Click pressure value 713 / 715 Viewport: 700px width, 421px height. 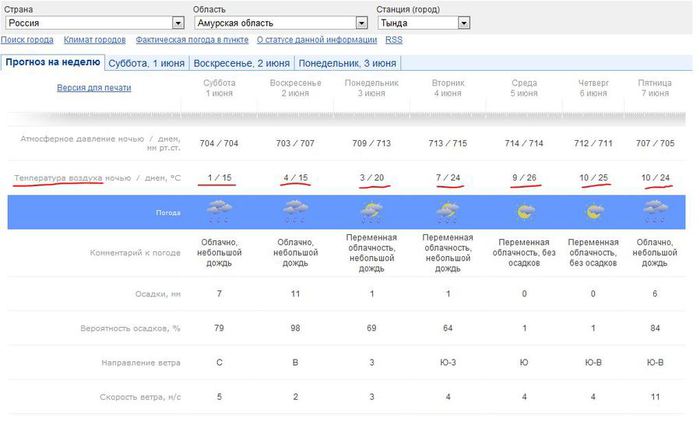pyautogui.click(x=448, y=143)
